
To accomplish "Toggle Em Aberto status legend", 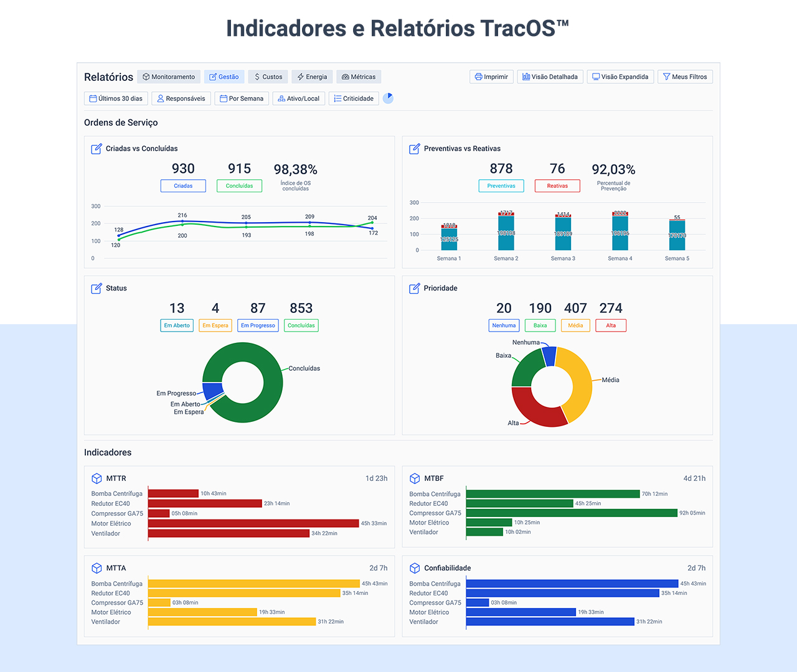I will 177,325.
